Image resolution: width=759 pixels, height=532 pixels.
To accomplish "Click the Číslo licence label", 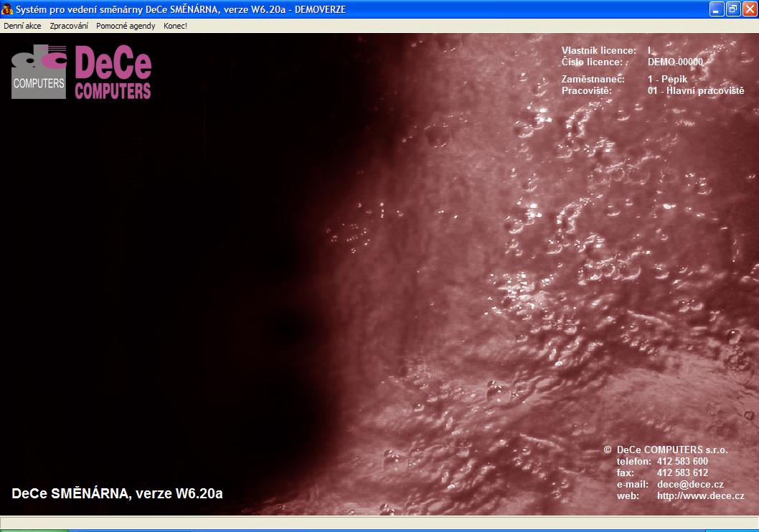I will coord(592,62).
